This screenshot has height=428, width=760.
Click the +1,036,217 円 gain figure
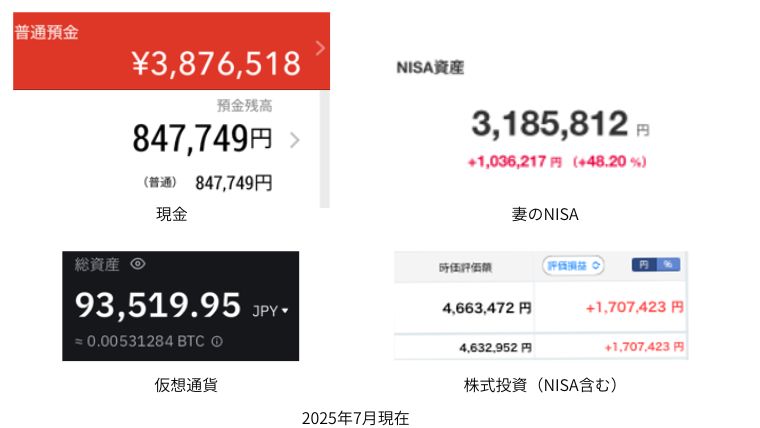(x=514, y=161)
